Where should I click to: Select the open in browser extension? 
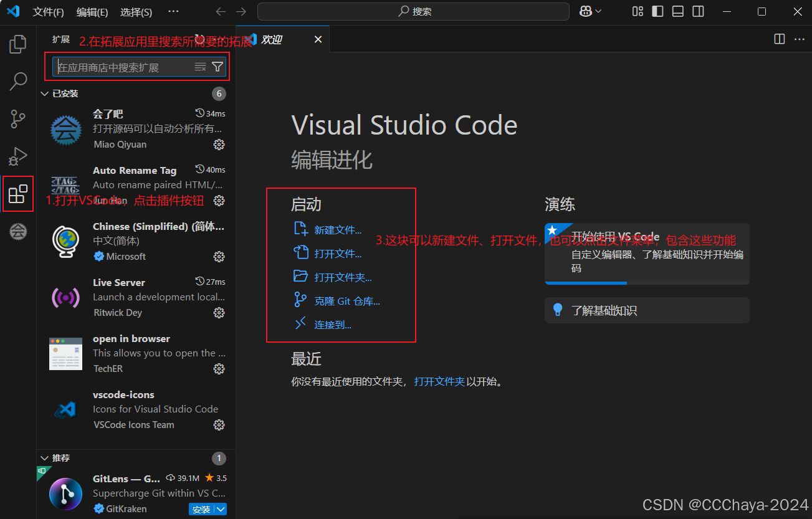137,354
